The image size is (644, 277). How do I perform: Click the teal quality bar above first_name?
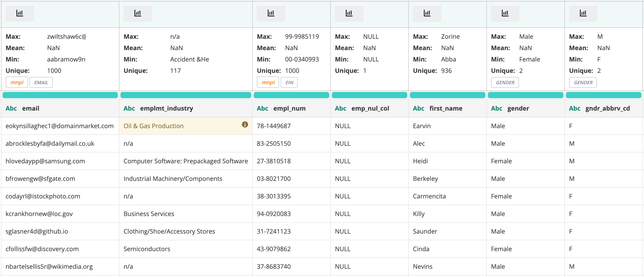coord(447,95)
